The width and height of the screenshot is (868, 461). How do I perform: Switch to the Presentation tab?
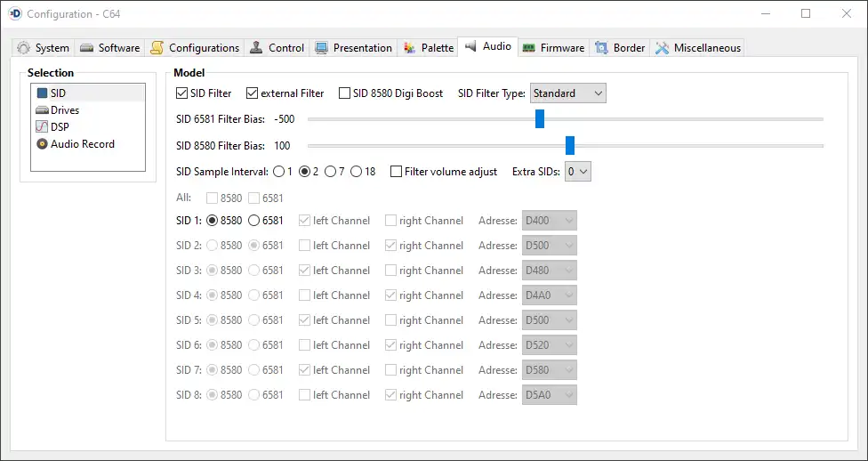[x=353, y=48]
